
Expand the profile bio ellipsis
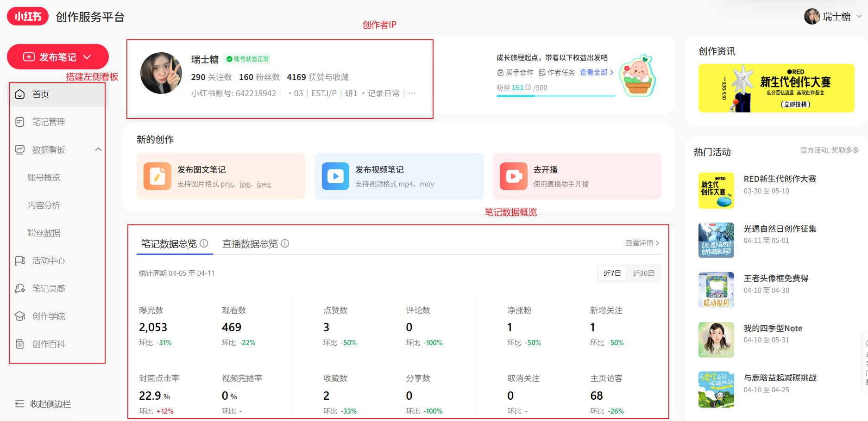point(412,93)
